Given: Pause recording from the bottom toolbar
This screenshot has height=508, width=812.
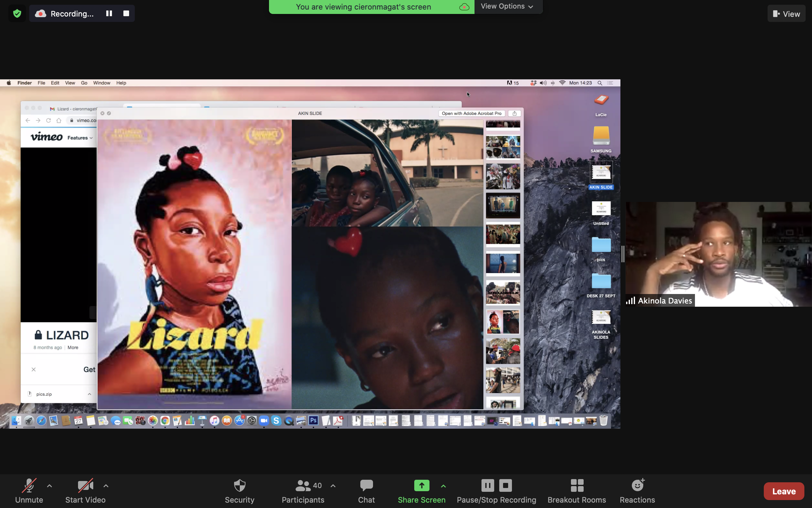Looking at the screenshot, I should pyautogui.click(x=488, y=485).
